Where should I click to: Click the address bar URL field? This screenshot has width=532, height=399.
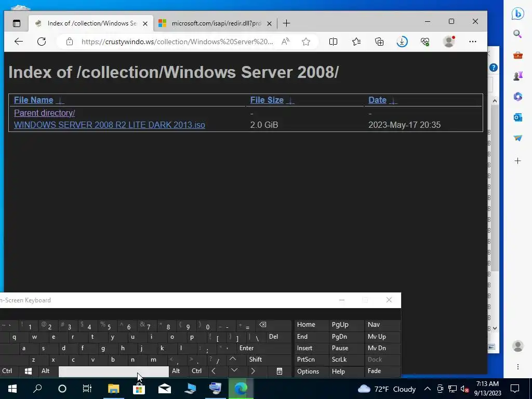pos(177,42)
